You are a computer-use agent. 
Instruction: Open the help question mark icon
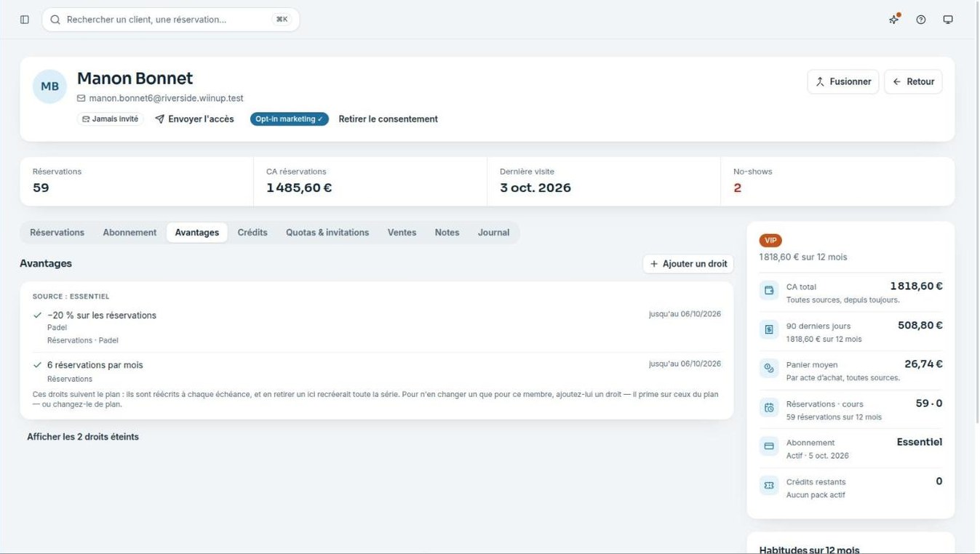(921, 20)
